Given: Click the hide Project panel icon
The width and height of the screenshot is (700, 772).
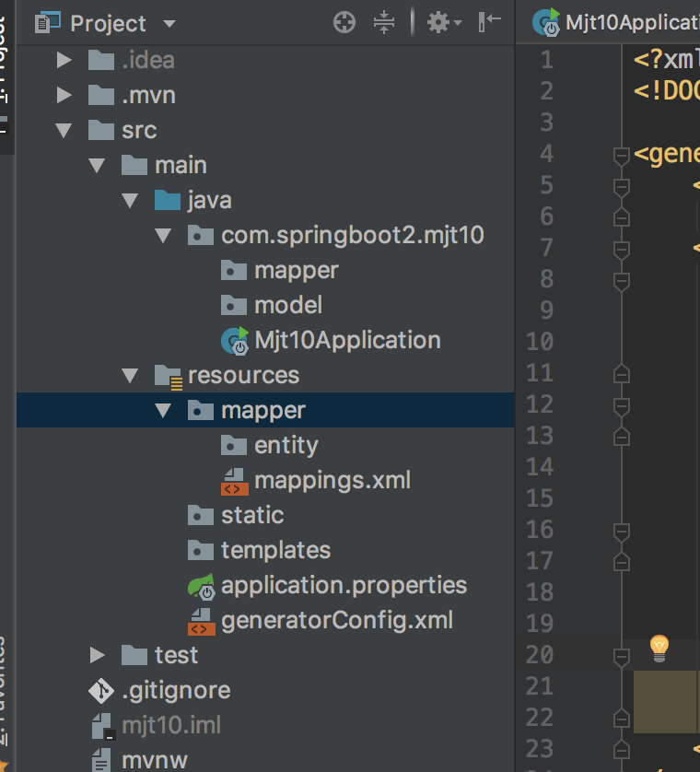Looking at the screenshot, I should pyautogui.click(x=489, y=23).
